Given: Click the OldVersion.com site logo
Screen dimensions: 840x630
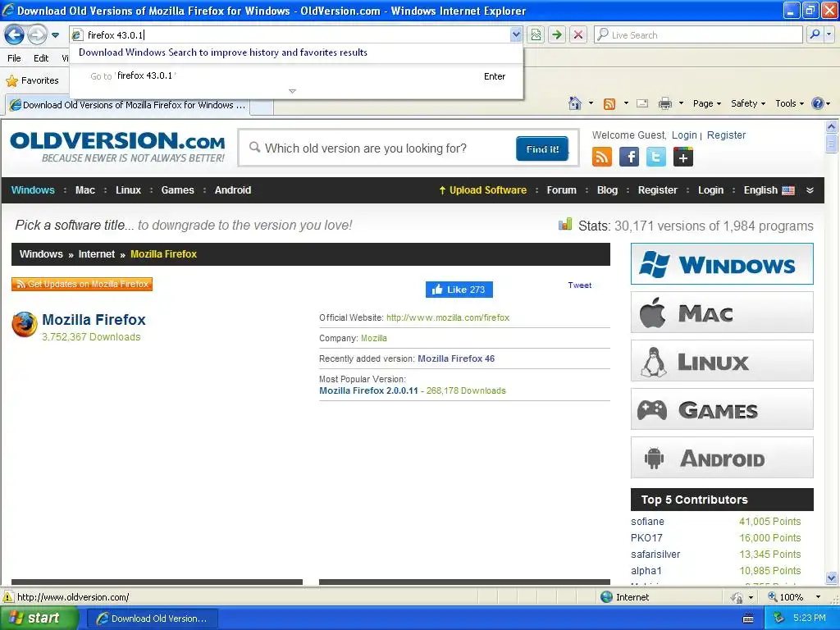Looking at the screenshot, I should tap(117, 147).
